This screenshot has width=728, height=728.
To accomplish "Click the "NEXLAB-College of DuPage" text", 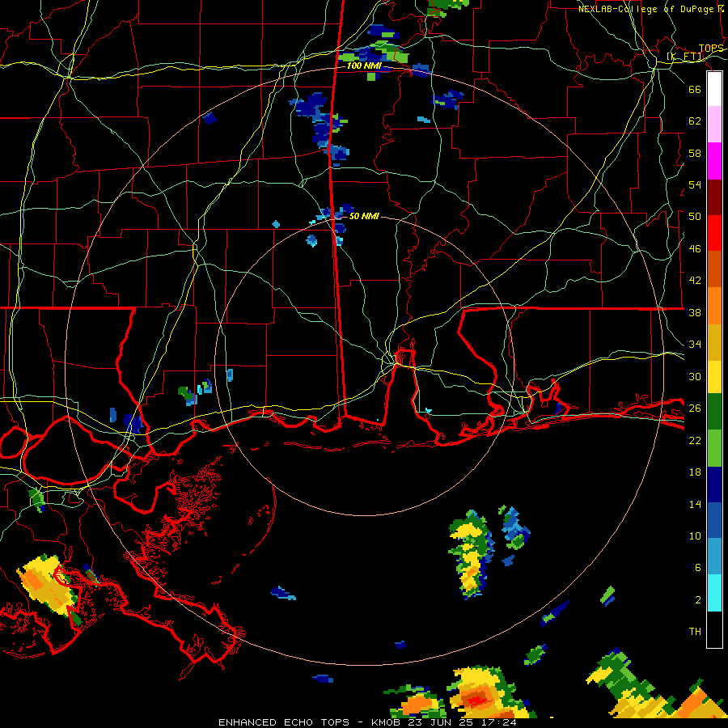I will point(645,9).
